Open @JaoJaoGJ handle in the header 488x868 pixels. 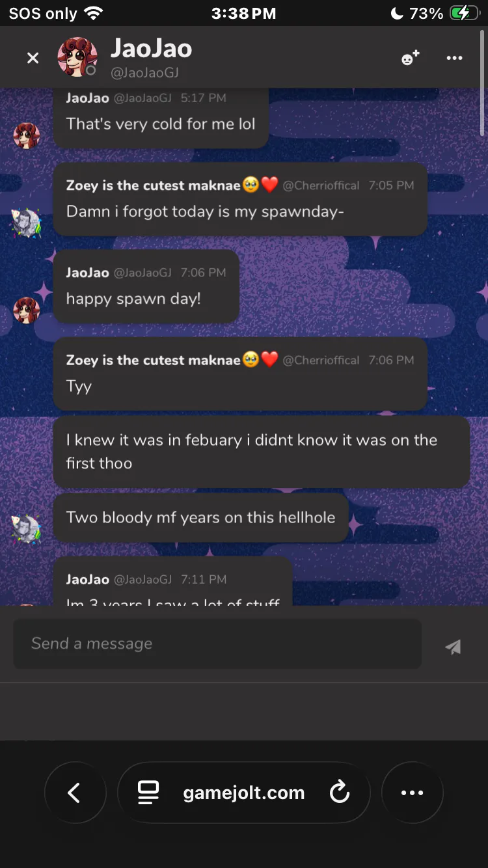pyautogui.click(x=144, y=73)
